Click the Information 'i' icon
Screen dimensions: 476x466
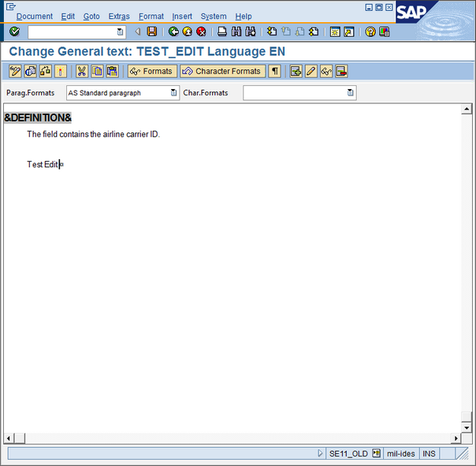point(61,72)
